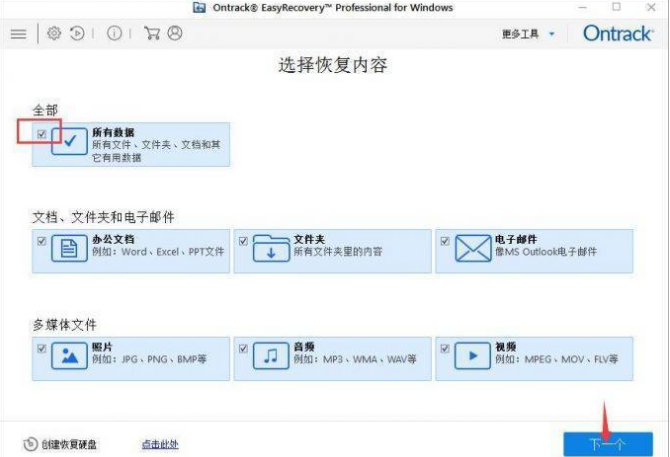Open the info icon
Screen dimensions: 670x457
[114, 33]
